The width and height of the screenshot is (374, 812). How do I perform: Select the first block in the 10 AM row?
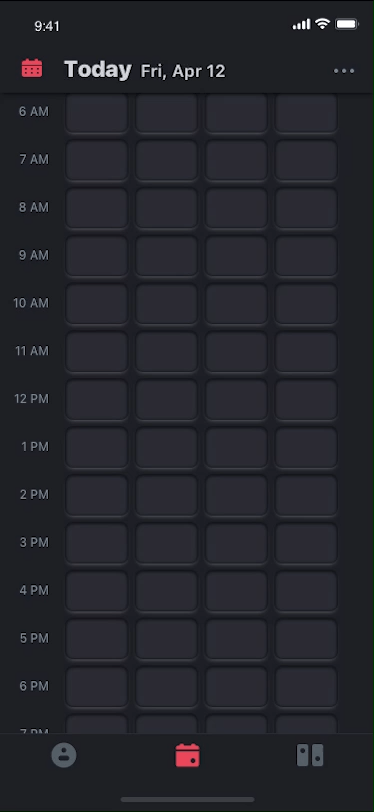(96, 303)
